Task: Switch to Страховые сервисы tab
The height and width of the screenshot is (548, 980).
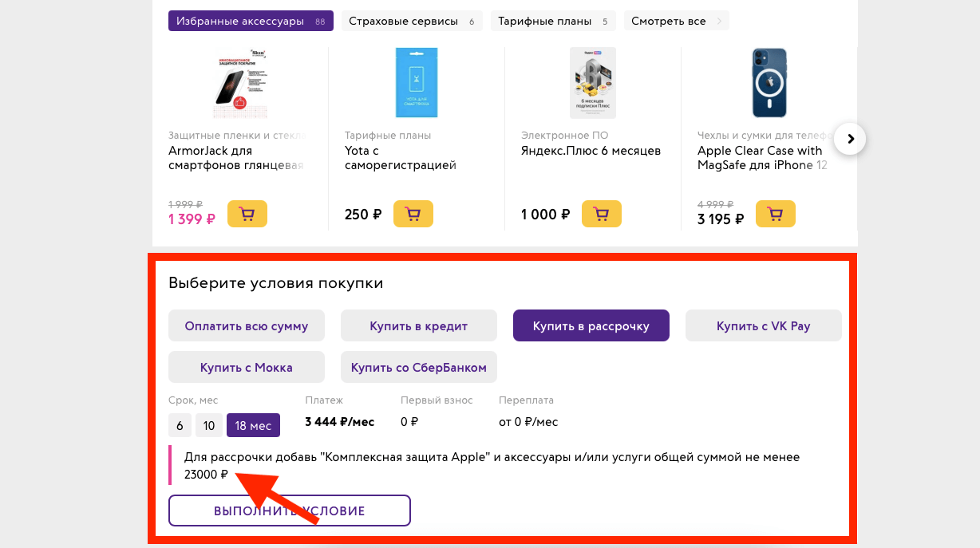Action: [413, 21]
